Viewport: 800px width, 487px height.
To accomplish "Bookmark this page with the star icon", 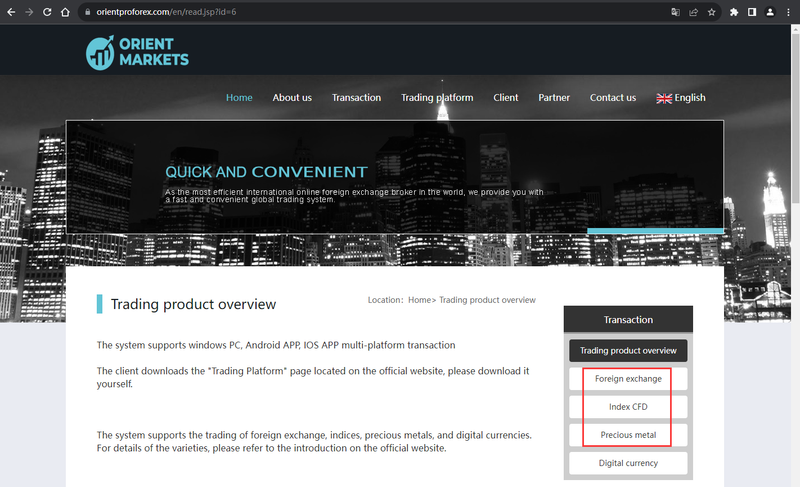I will point(712,12).
